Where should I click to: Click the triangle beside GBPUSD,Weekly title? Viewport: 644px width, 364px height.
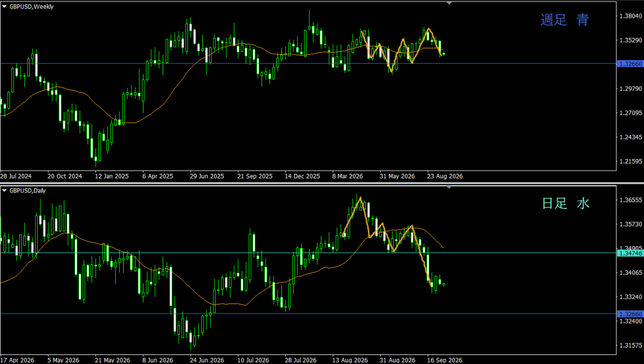click(4, 7)
